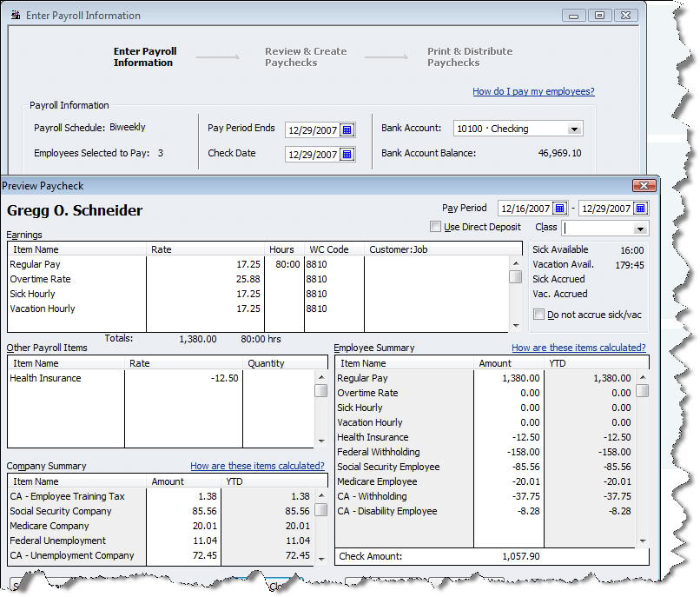Minimize the Enter Payroll Information window

[x=573, y=16]
